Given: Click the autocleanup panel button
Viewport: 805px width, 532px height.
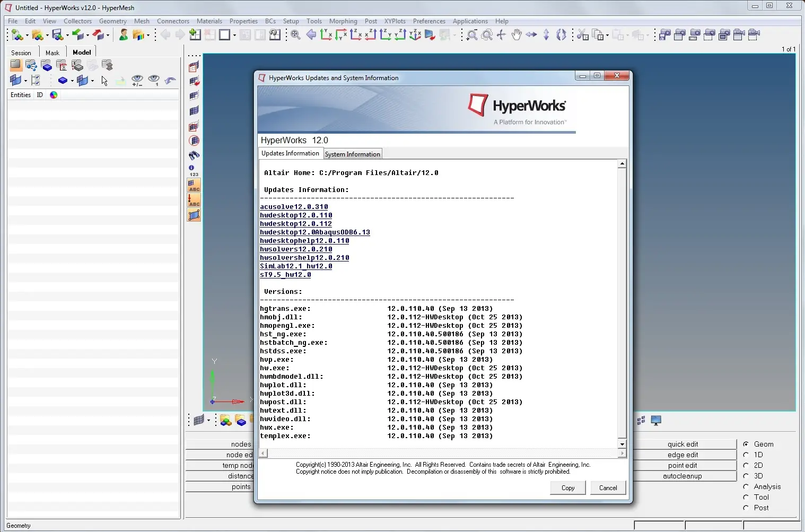Looking at the screenshot, I should pos(682,476).
